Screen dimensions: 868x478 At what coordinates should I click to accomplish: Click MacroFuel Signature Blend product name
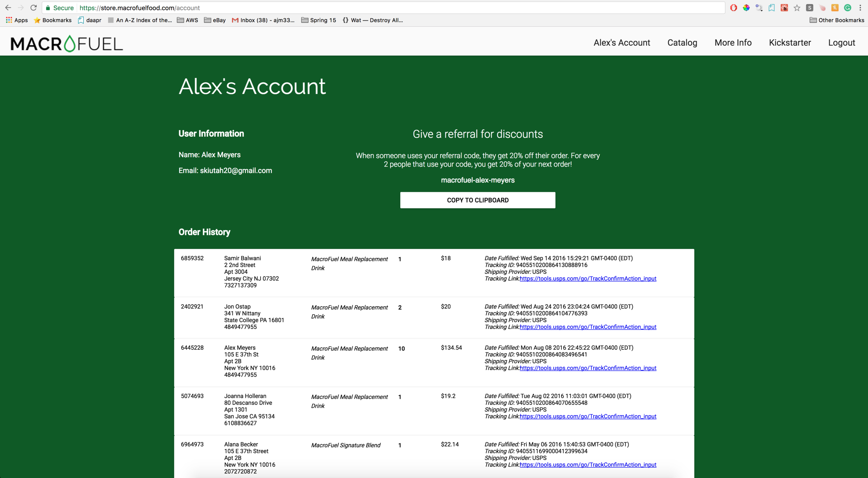(345, 445)
